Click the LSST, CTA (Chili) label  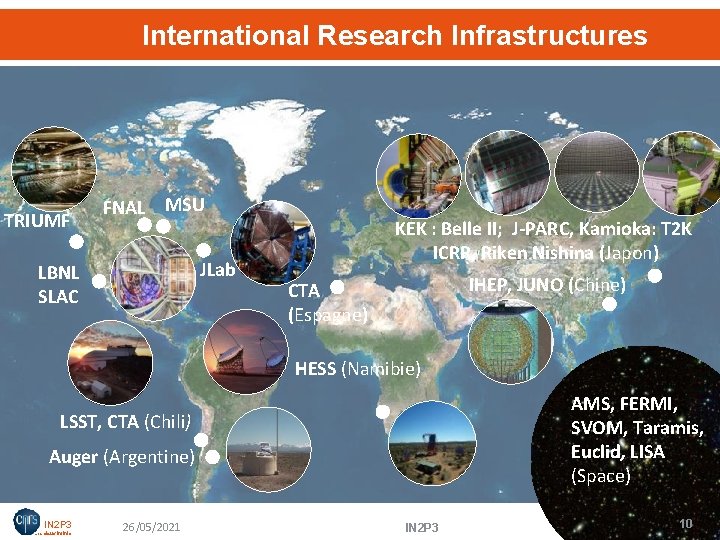tap(125, 421)
